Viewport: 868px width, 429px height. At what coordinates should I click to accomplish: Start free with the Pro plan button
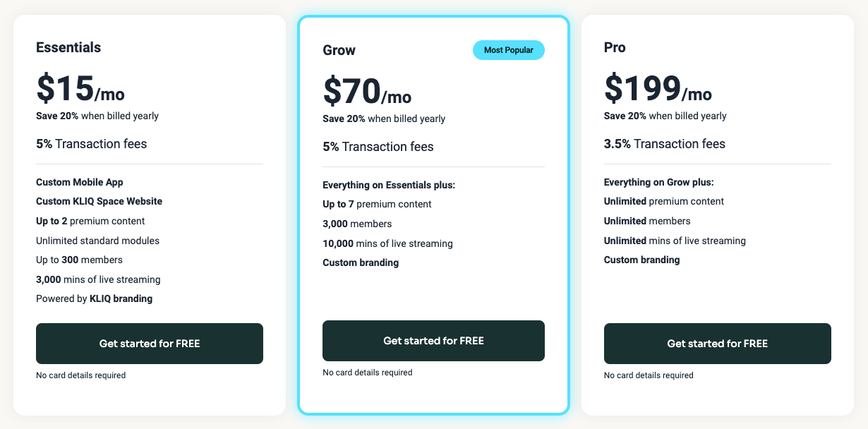717,344
